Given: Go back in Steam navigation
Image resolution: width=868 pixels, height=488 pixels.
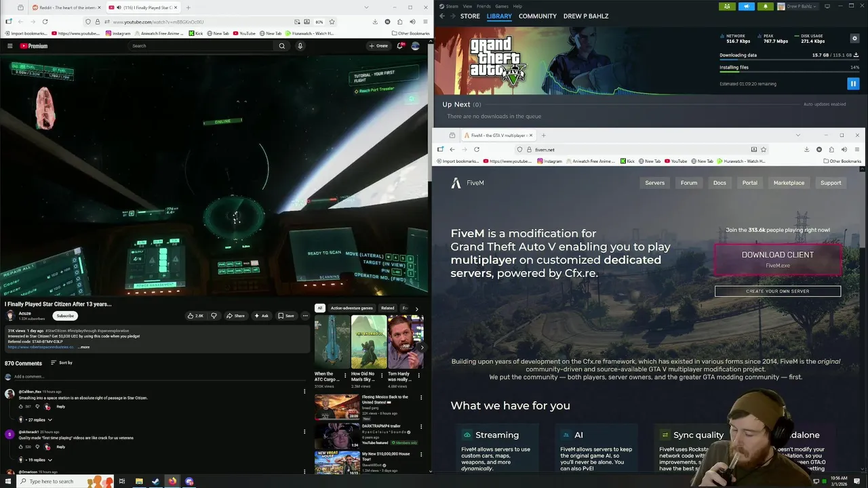Looking at the screenshot, I should tap(442, 16).
